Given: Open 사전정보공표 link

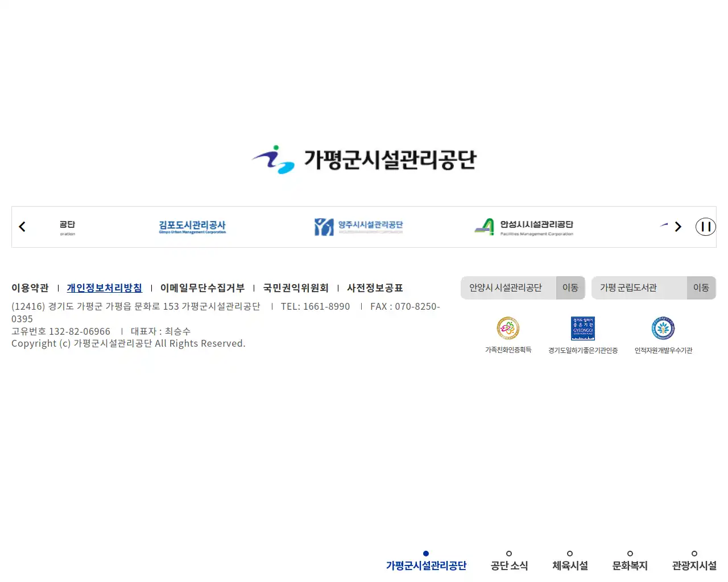Looking at the screenshot, I should [x=375, y=288].
